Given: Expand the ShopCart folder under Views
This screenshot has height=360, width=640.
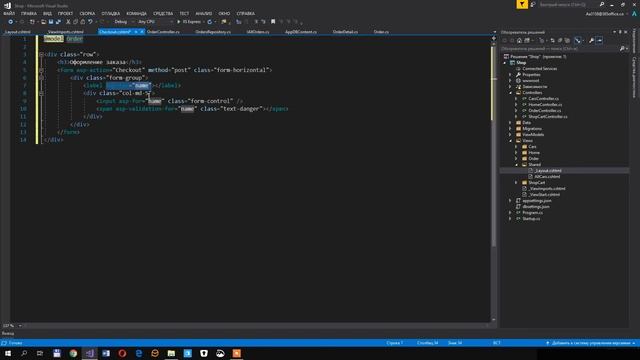Looking at the screenshot, I should pos(516,182).
